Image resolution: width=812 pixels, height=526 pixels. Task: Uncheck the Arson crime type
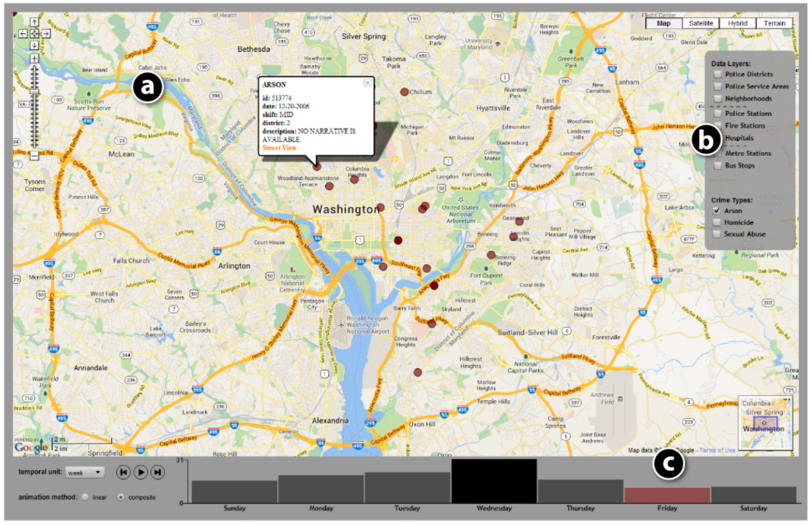(717, 210)
